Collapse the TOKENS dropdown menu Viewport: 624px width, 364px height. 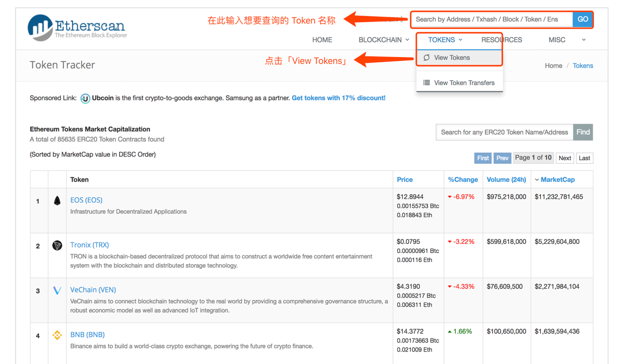(445, 40)
